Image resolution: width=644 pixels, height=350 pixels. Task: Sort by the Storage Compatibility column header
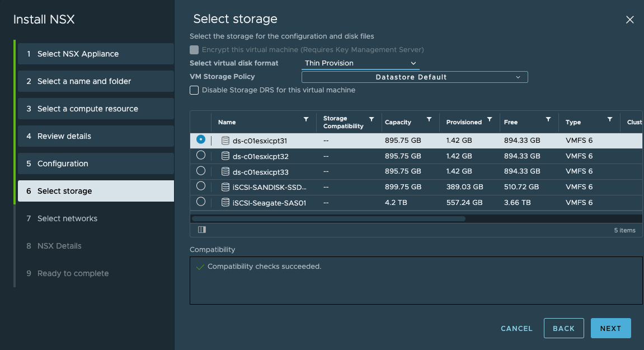pyautogui.click(x=344, y=122)
